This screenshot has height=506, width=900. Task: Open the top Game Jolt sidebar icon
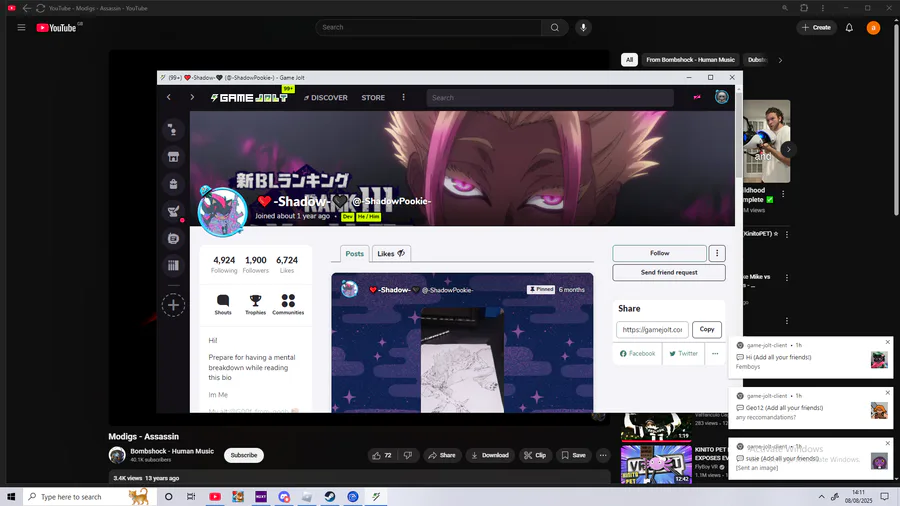[173, 130]
